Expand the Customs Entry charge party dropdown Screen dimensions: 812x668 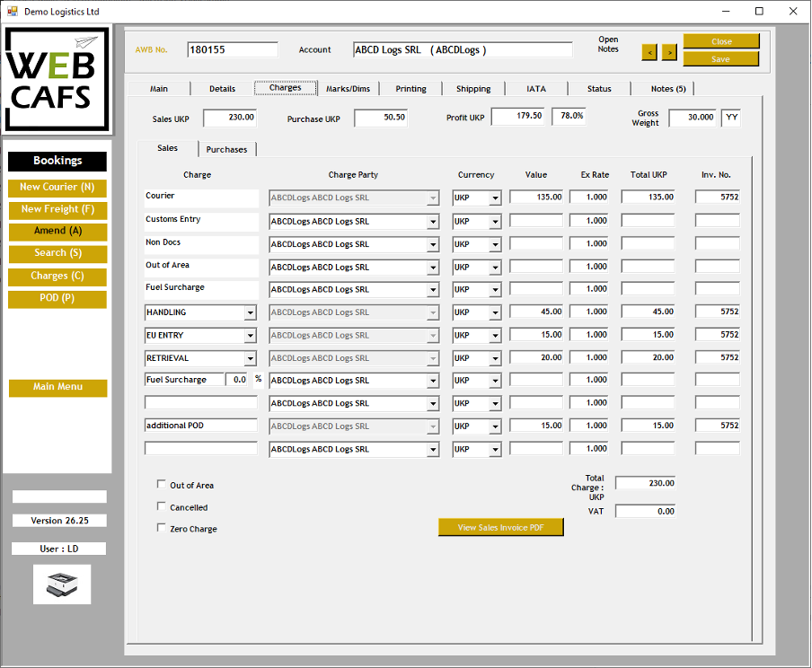[x=433, y=221]
